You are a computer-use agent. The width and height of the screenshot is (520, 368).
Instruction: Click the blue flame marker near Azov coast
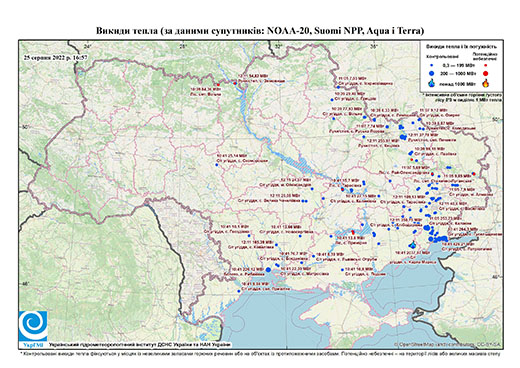pos(413,245)
